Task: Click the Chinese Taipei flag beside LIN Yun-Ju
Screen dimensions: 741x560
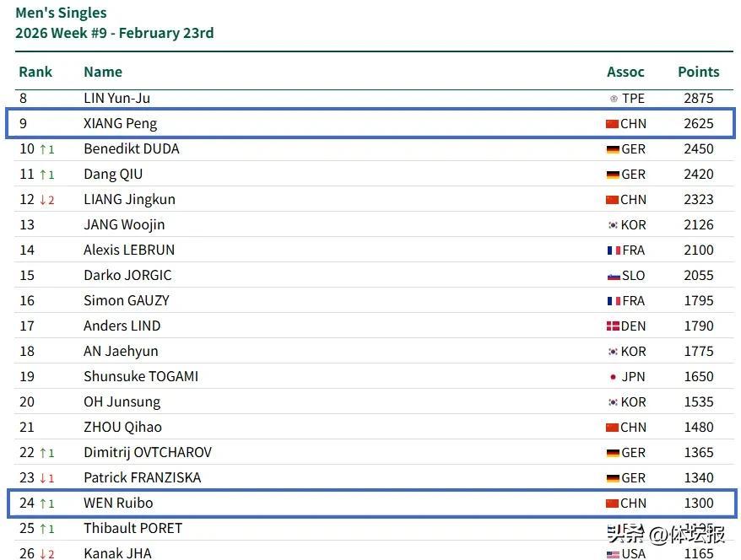Action: coord(614,99)
